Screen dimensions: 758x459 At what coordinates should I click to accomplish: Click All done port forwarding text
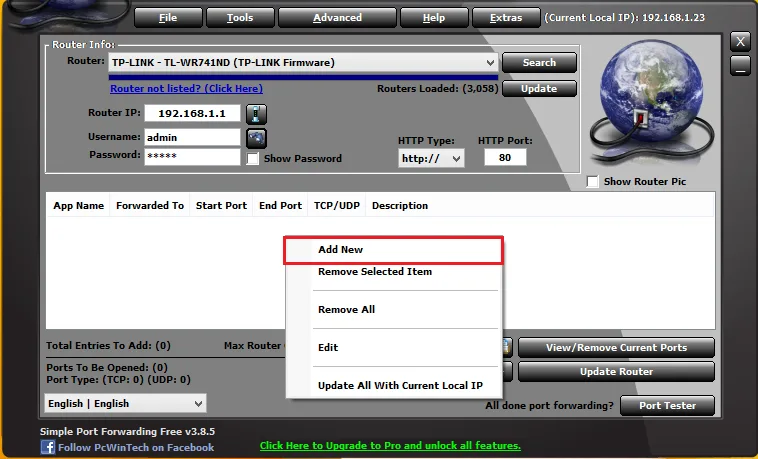[x=549, y=405]
